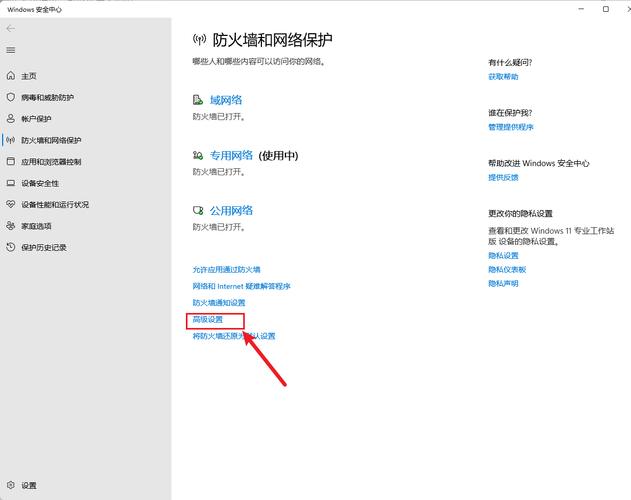Click the 专用网络 icon
The image size is (631, 500).
pyautogui.click(x=198, y=155)
